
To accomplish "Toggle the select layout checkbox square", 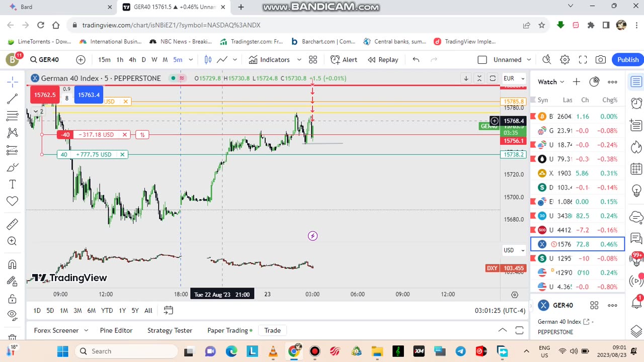I will (482, 59).
